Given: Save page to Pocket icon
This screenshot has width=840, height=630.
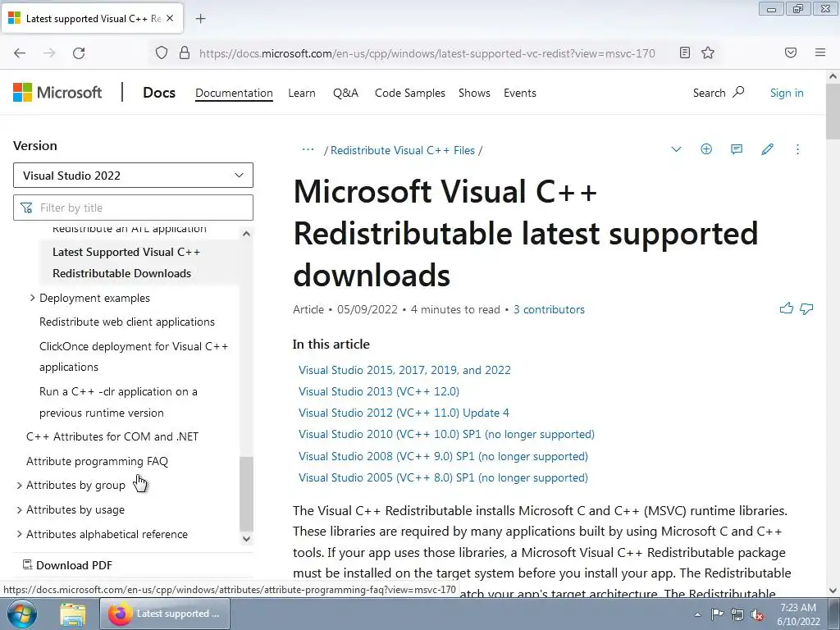Looking at the screenshot, I should (x=791, y=52).
